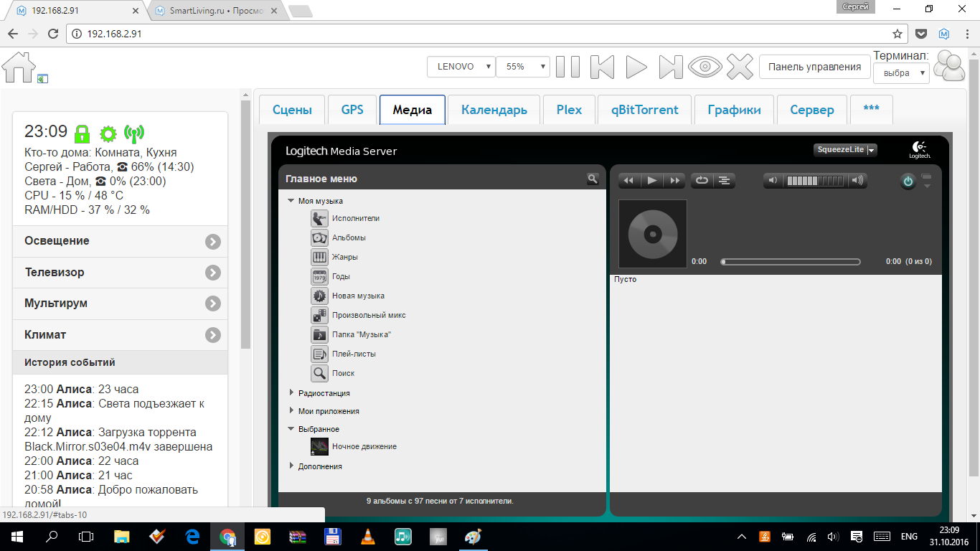Click the green gear status icon
980x551 pixels.
point(108,133)
